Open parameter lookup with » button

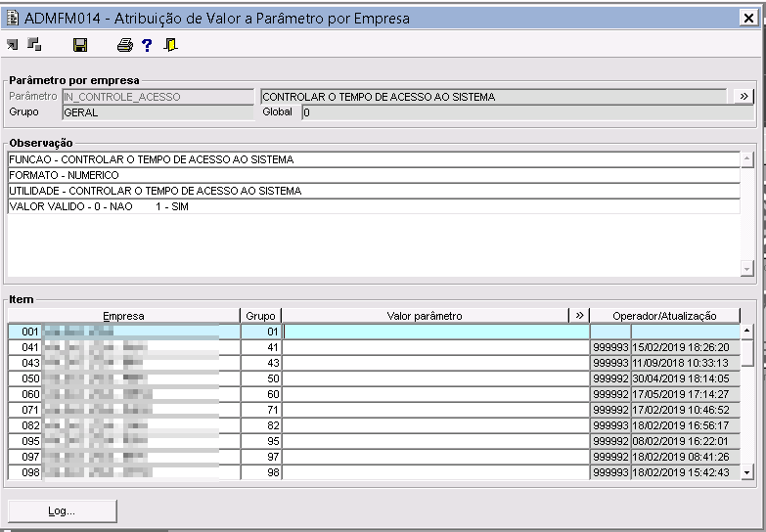coord(743,96)
